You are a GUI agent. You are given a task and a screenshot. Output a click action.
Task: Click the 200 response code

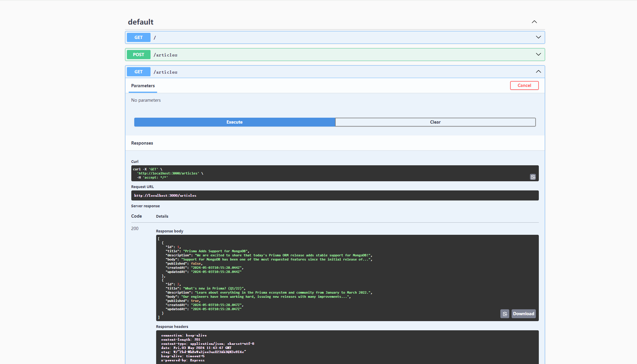click(135, 229)
